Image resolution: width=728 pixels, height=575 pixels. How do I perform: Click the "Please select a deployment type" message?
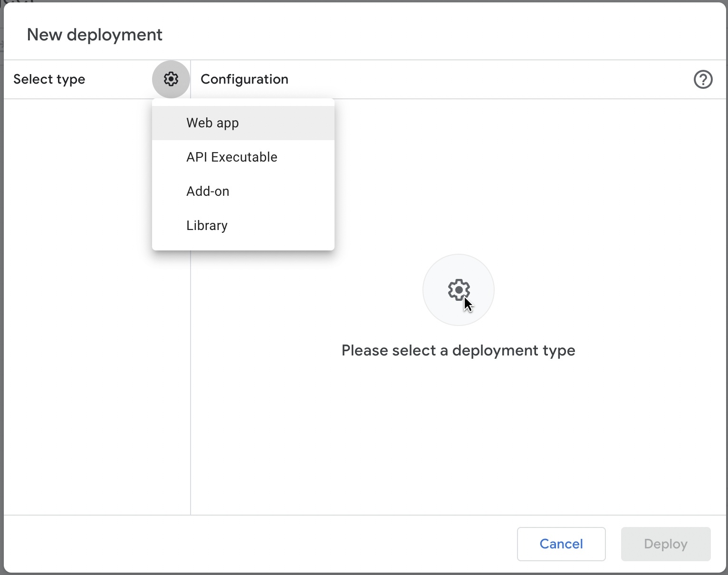[x=458, y=350]
